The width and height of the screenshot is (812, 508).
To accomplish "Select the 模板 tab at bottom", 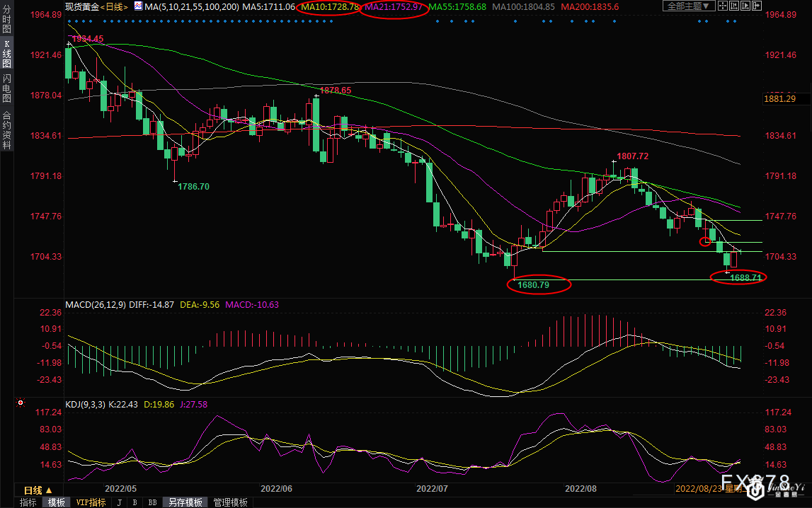I will 56,502.
